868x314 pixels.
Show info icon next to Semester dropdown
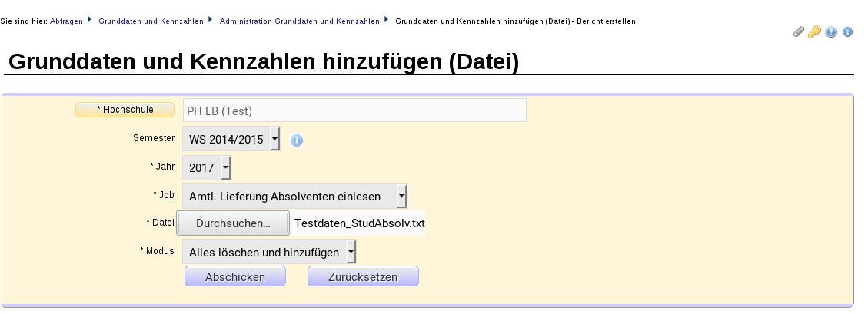(297, 140)
